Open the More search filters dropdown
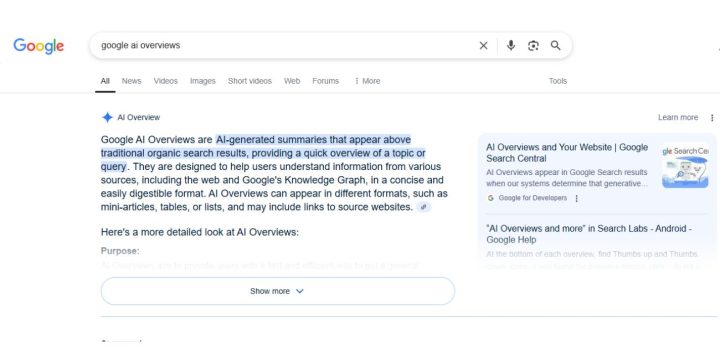 pos(367,81)
